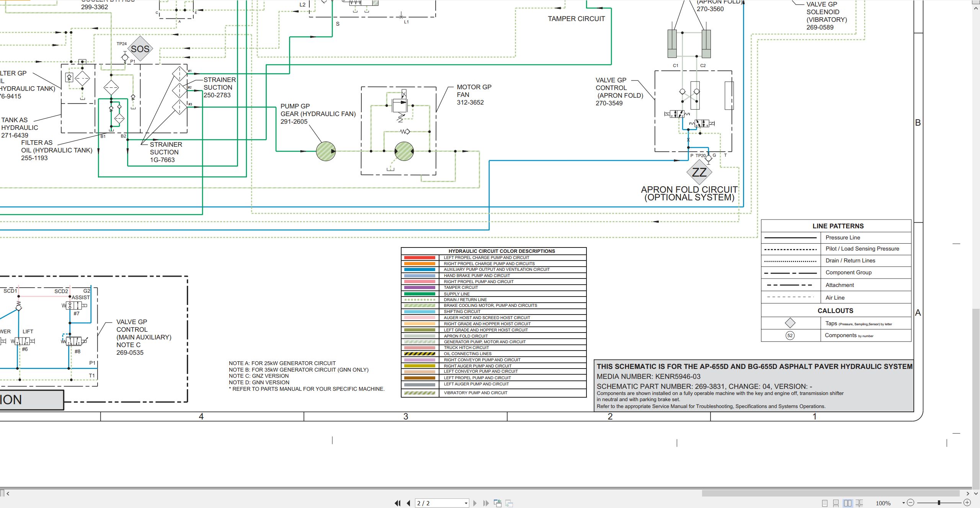Screen dimensions: 980x508
Task: Click 'MEDIA NUMBER: KENR5946-03' text
Action: [x=648, y=377]
